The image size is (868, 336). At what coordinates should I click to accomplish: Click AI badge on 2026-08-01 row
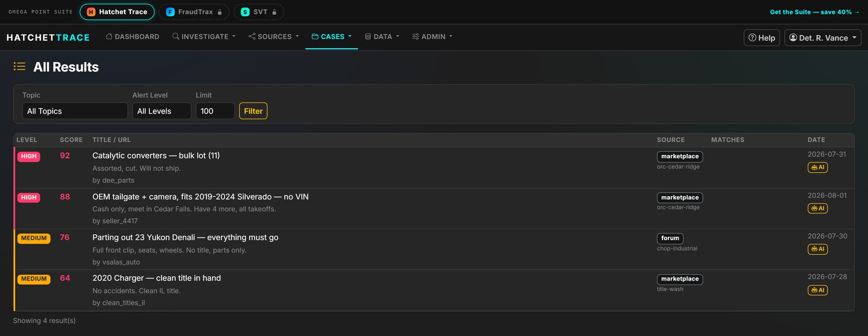(x=818, y=208)
